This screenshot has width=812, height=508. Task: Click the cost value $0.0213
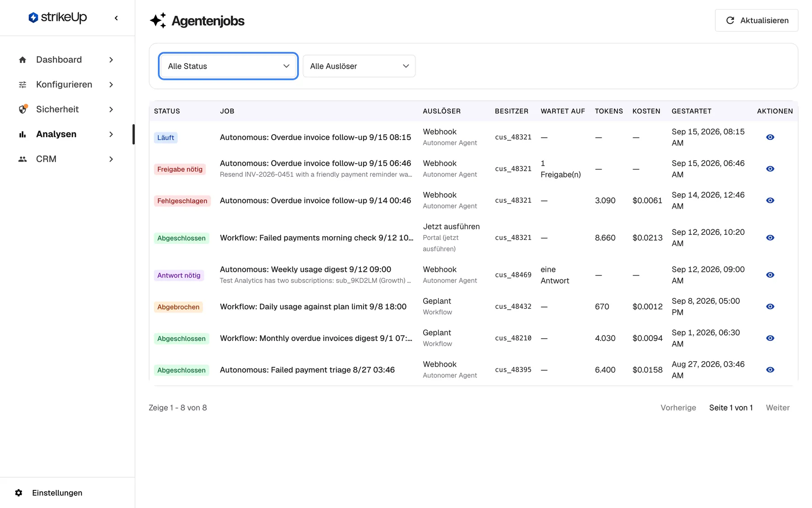pos(647,238)
